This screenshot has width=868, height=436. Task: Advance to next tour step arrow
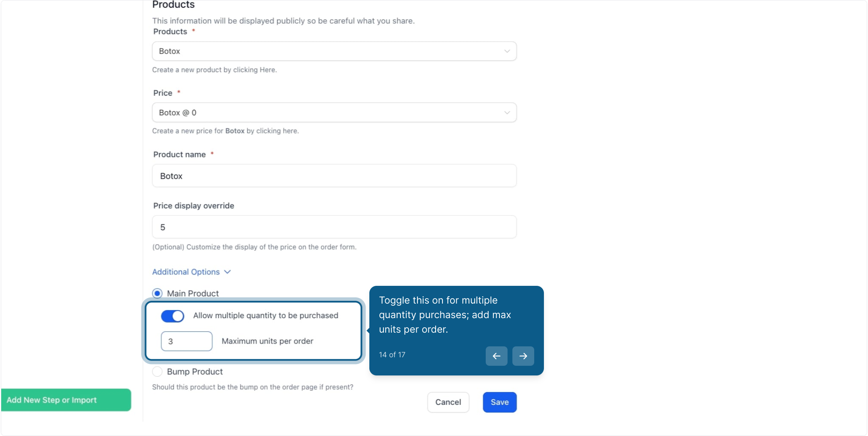click(523, 356)
